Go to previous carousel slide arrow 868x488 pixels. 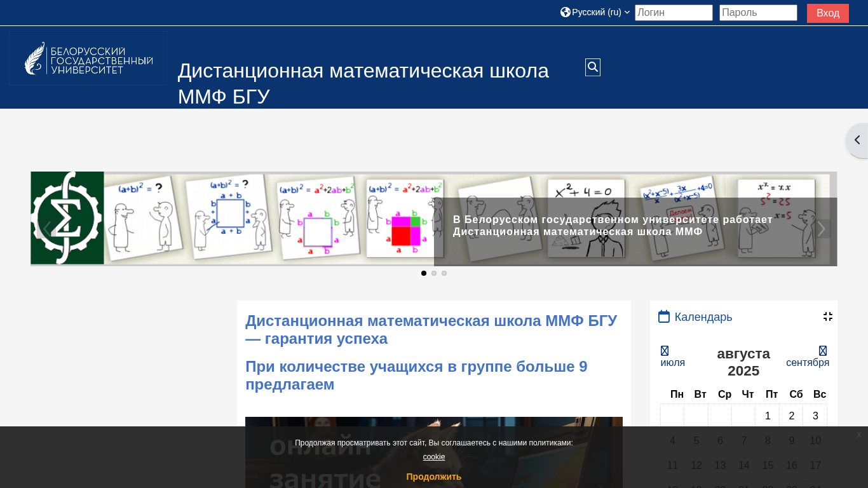(x=46, y=229)
